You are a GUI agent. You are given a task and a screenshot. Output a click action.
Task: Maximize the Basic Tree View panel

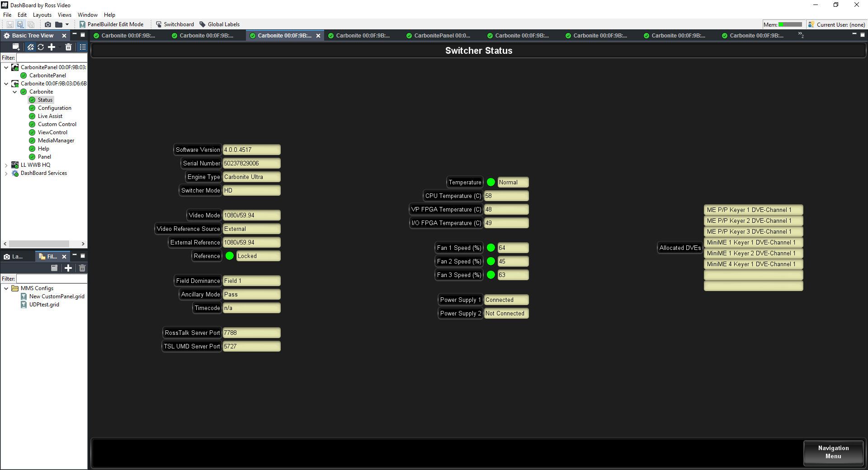(x=83, y=35)
